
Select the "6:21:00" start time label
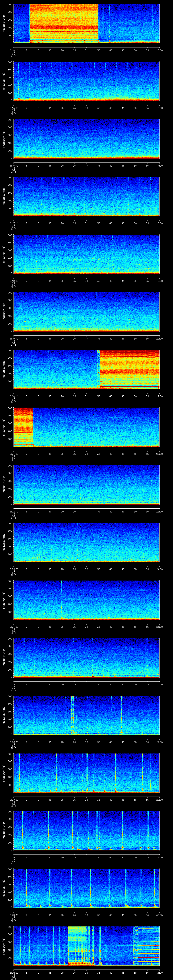click(x=14, y=454)
